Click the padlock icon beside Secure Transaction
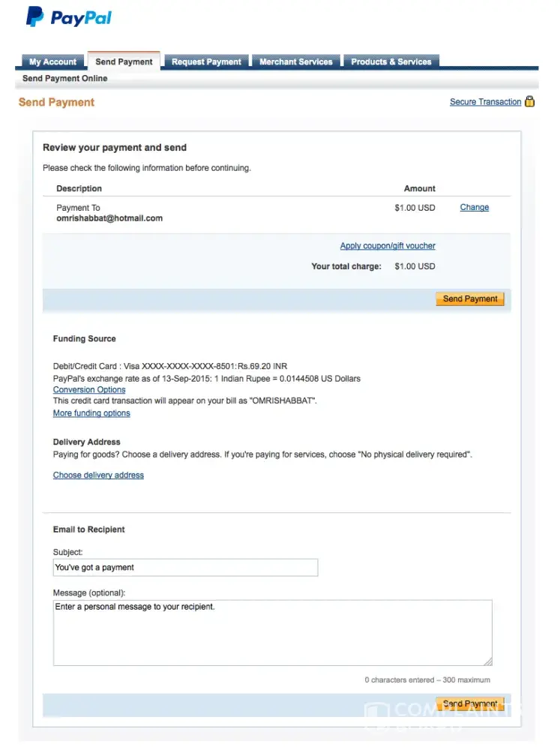Screen dimensions: 560x750 [530, 101]
